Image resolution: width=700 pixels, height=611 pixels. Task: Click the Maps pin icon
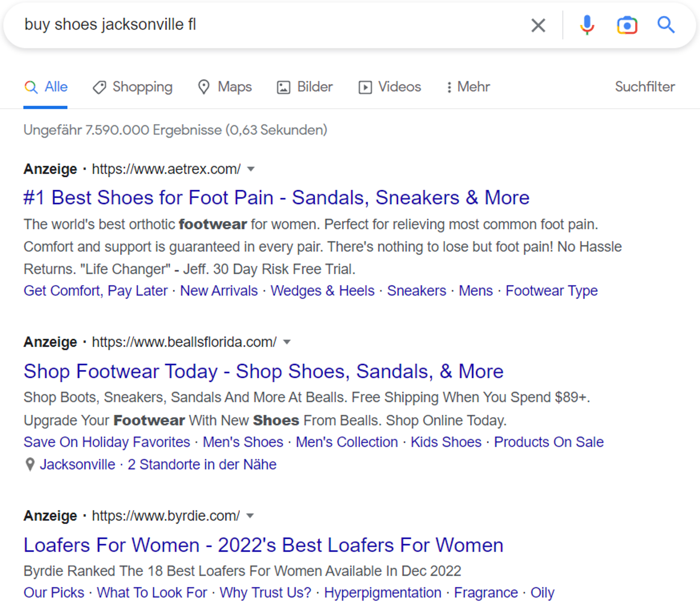[x=203, y=87]
